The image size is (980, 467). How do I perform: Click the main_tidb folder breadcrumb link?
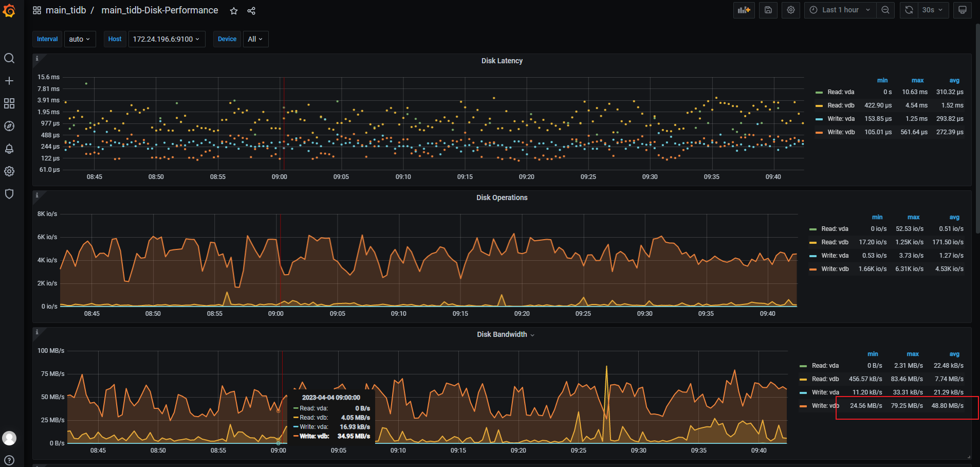[x=66, y=10]
